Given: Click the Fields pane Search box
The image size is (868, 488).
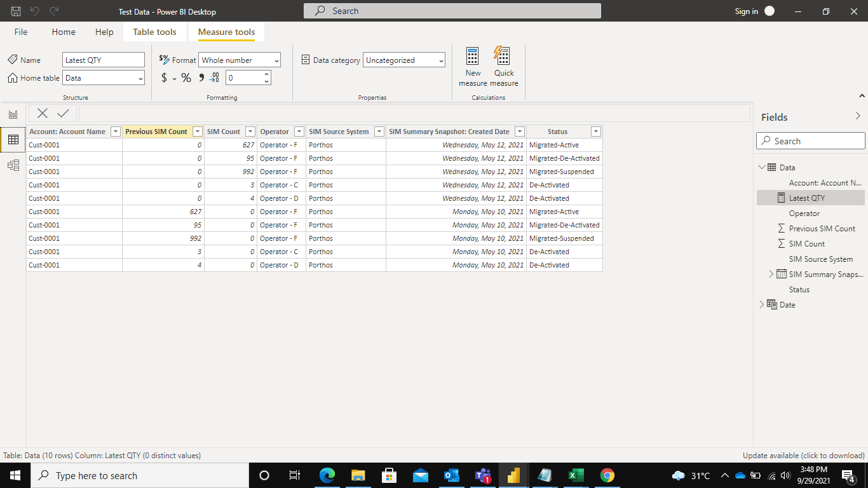Looking at the screenshot, I should pyautogui.click(x=811, y=141).
